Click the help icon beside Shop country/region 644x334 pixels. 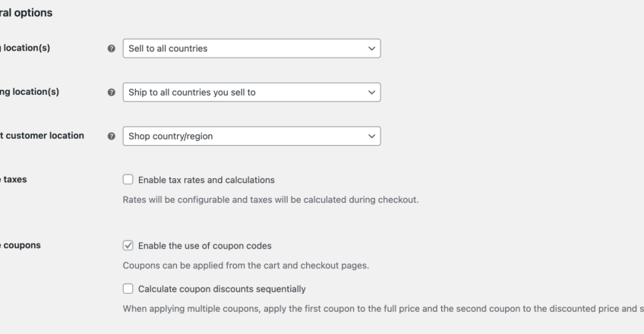click(112, 137)
